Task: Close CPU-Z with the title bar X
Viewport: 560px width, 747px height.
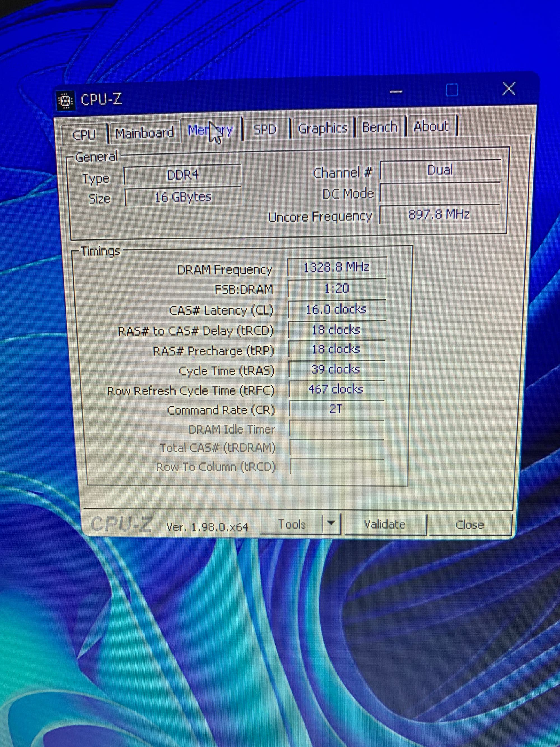Action: 508,89
